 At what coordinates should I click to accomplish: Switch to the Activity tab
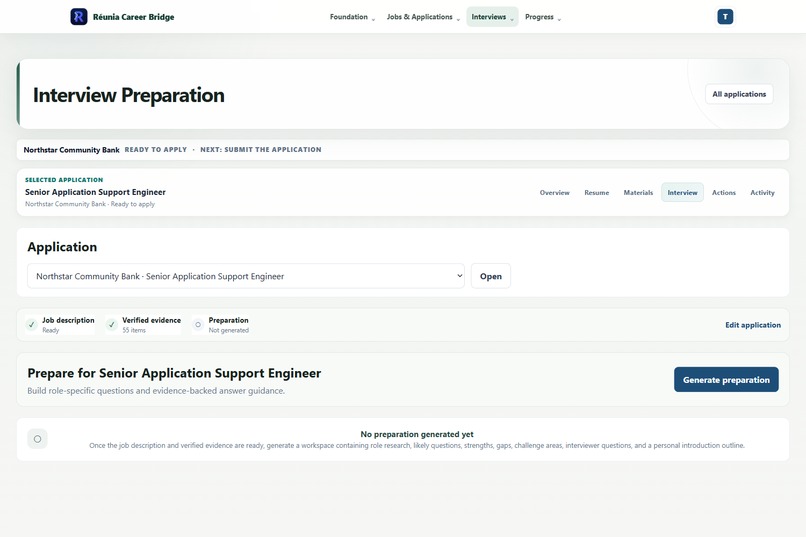tap(762, 193)
